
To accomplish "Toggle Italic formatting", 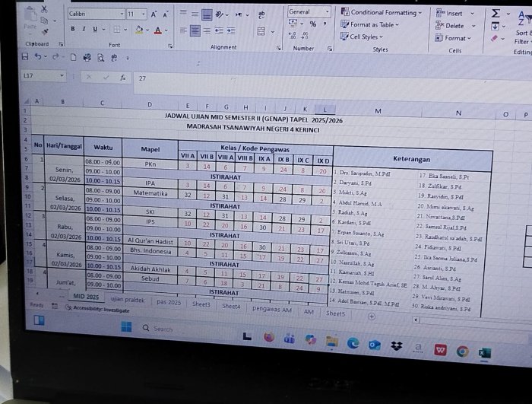I will [84, 30].
